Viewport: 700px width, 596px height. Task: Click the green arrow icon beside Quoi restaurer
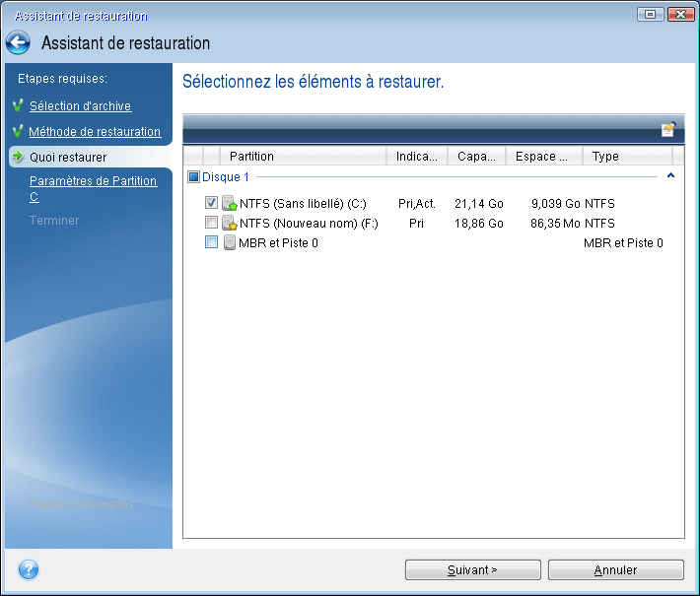click(17, 157)
